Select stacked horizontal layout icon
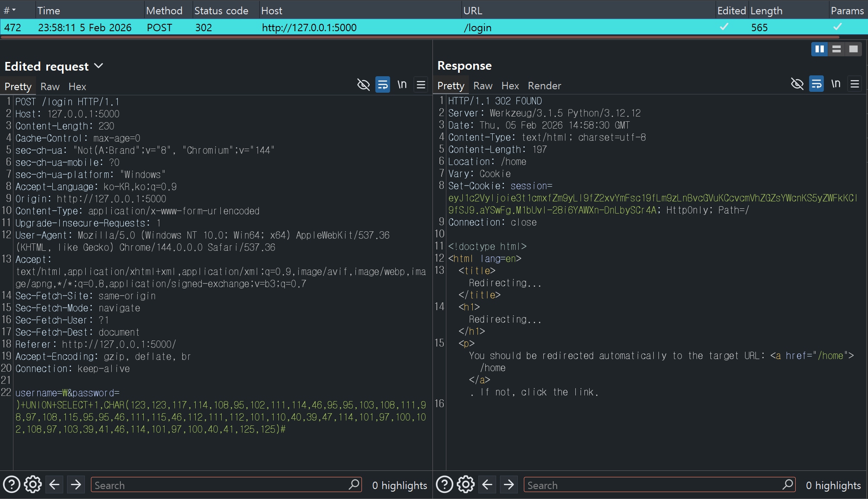This screenshot has height=499, width=868. point(836,49)
